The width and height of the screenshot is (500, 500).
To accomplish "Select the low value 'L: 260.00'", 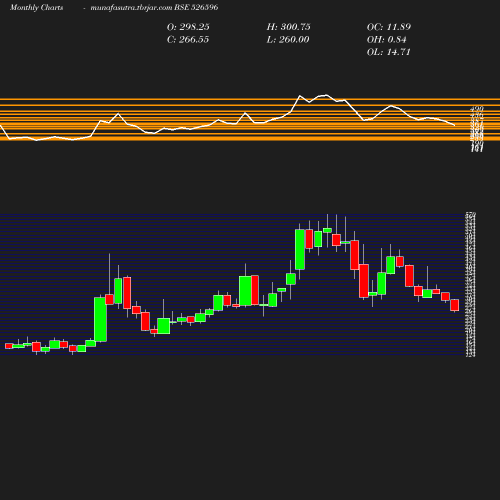I will click(288, 40).
